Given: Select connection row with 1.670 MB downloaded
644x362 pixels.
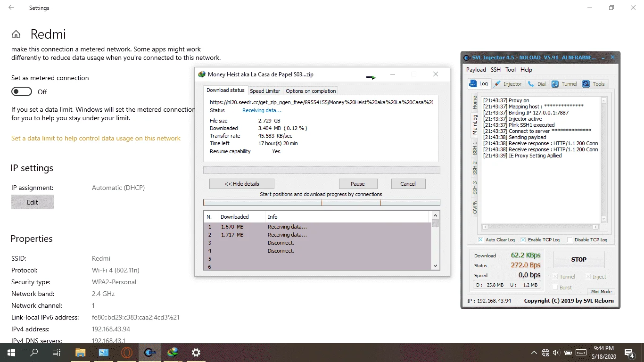Looking at the screenshot, I should pyautogui.click(x=317, y=227).
